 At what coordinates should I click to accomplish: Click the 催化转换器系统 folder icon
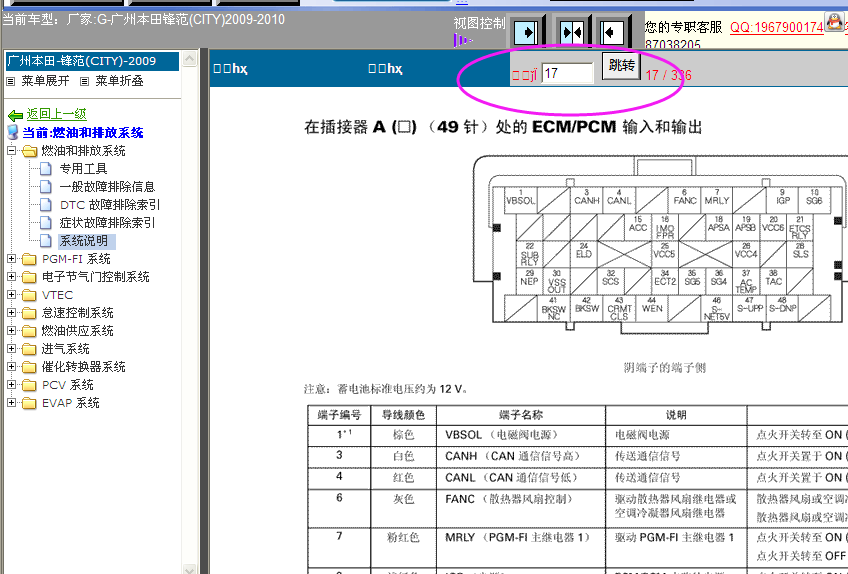(x=30, y=367)
